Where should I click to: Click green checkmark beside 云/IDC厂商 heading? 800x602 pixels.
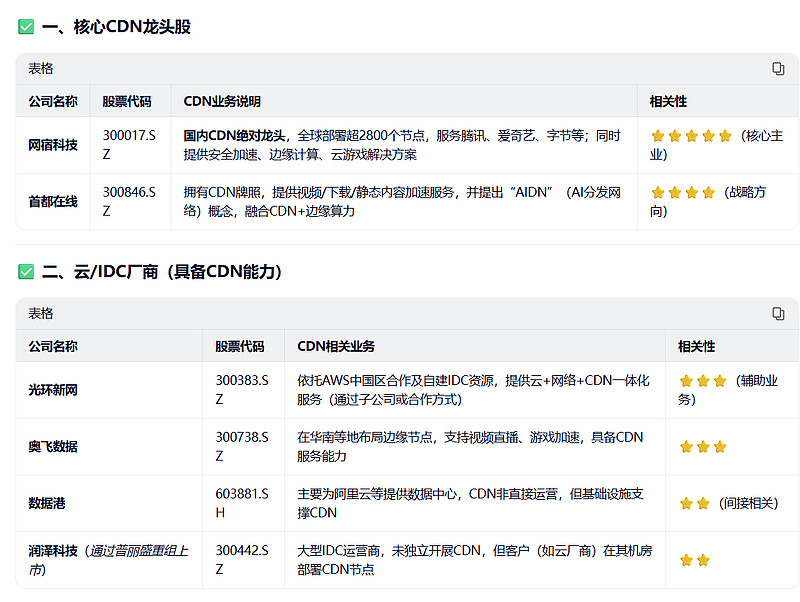coord(26,271)
